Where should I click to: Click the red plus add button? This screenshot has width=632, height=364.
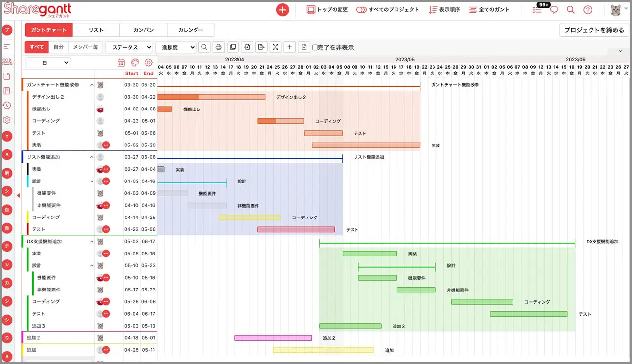point(282,10)
